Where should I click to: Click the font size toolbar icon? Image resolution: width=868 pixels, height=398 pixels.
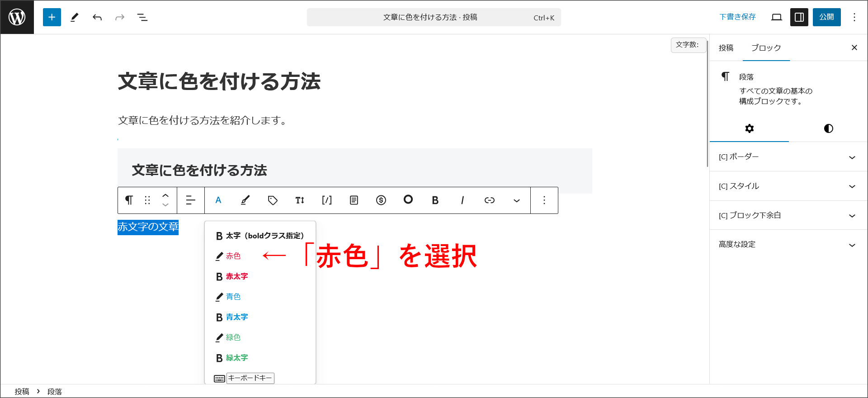point(300,200)
